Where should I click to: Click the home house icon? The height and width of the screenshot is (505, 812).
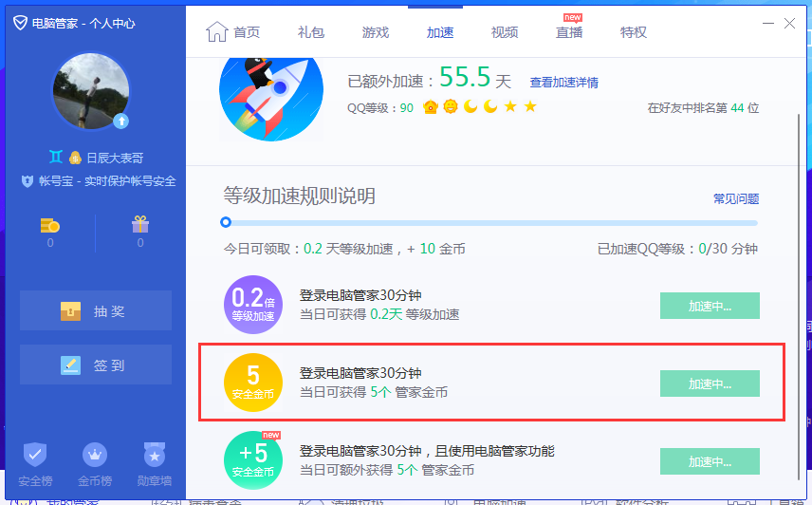(216, 31)
